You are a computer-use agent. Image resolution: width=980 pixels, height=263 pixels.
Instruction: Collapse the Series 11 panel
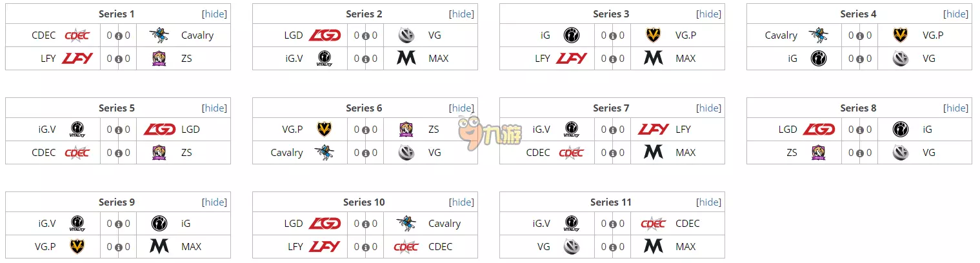709,202
